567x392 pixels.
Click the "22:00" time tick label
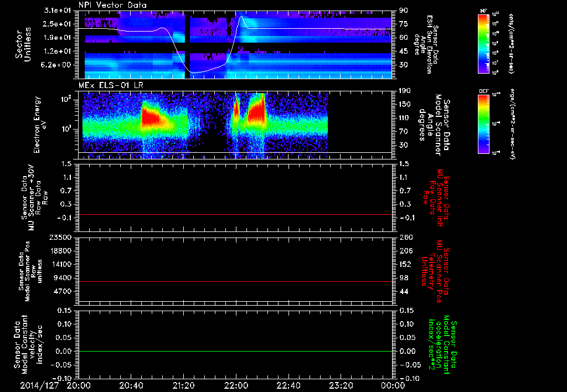pyautogui.click(x=236, y=385)
